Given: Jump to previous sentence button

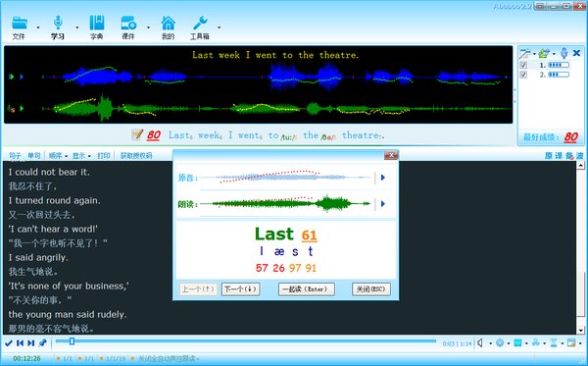Looking at the screenshot, I should click(x=21, y=343).
